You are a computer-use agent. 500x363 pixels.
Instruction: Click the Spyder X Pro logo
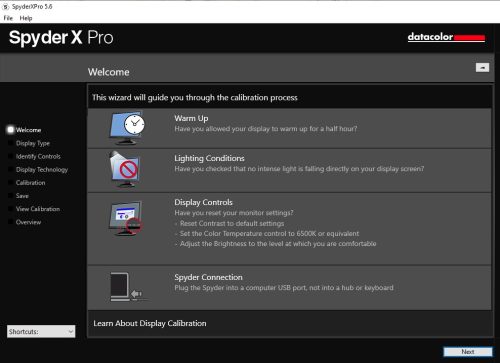click(x=61, y=37)
